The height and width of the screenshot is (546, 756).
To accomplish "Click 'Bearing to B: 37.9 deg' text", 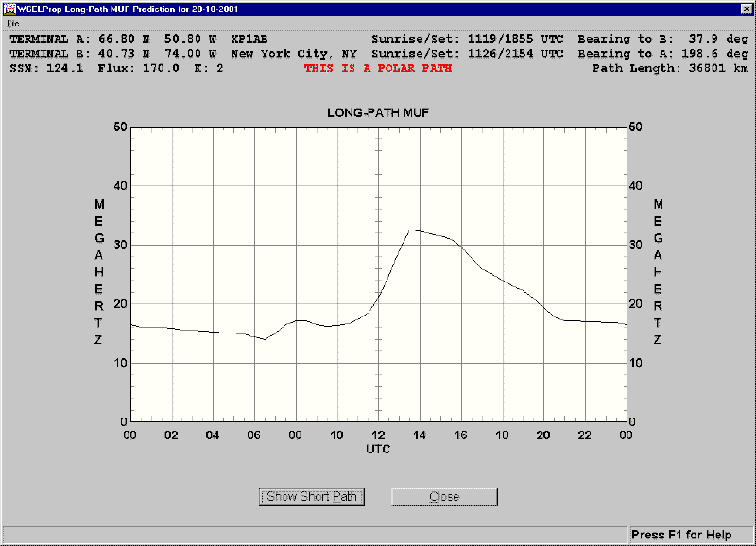I will click(663, 39).
